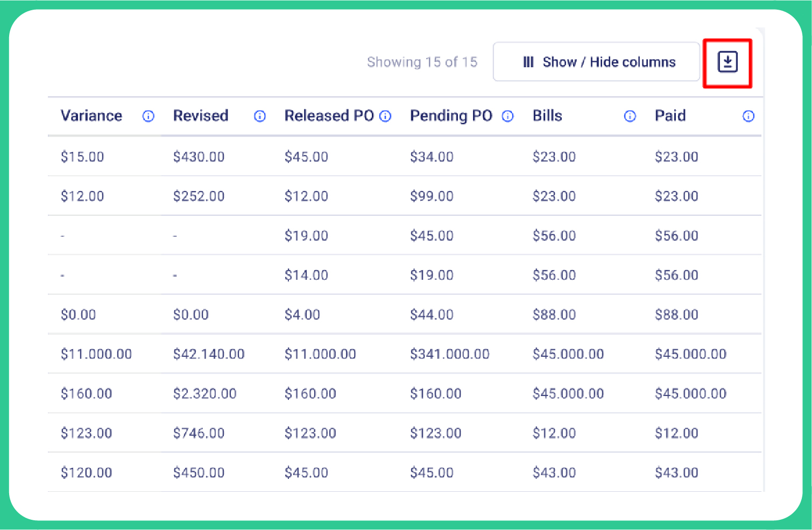Click the Variance column header

coord(91,116)
